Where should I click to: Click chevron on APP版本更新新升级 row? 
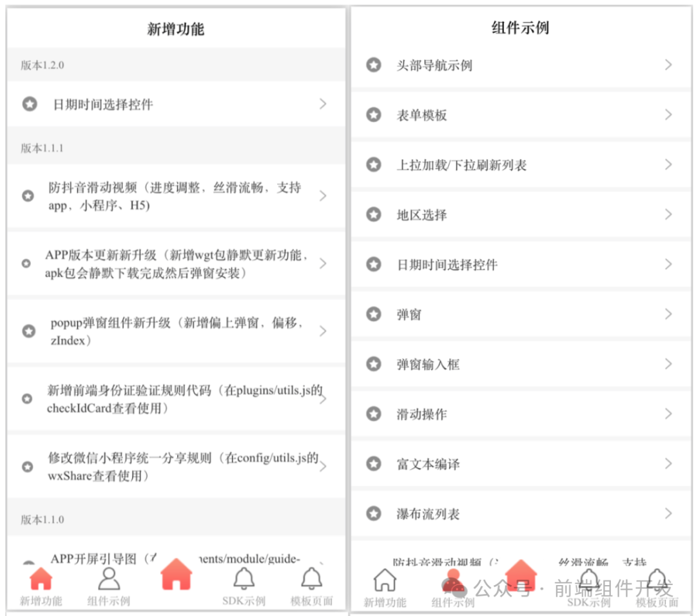click(323, 263)
